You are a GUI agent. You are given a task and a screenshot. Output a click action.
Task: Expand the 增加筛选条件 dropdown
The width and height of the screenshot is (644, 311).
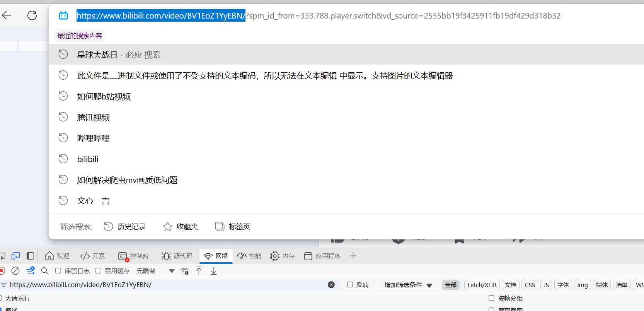click(408, 285)
